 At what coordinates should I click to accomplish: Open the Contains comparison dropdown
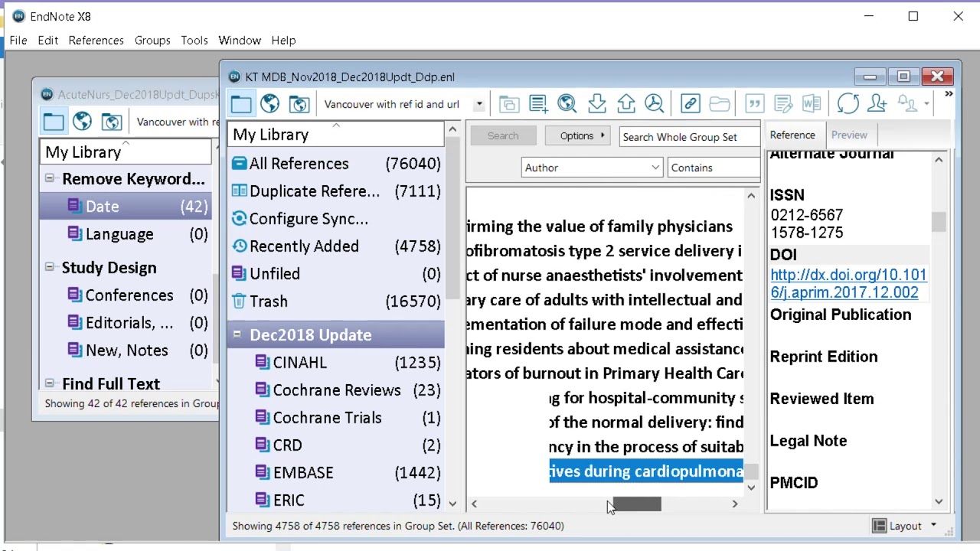pyautogui.click(x=714, y=168)
